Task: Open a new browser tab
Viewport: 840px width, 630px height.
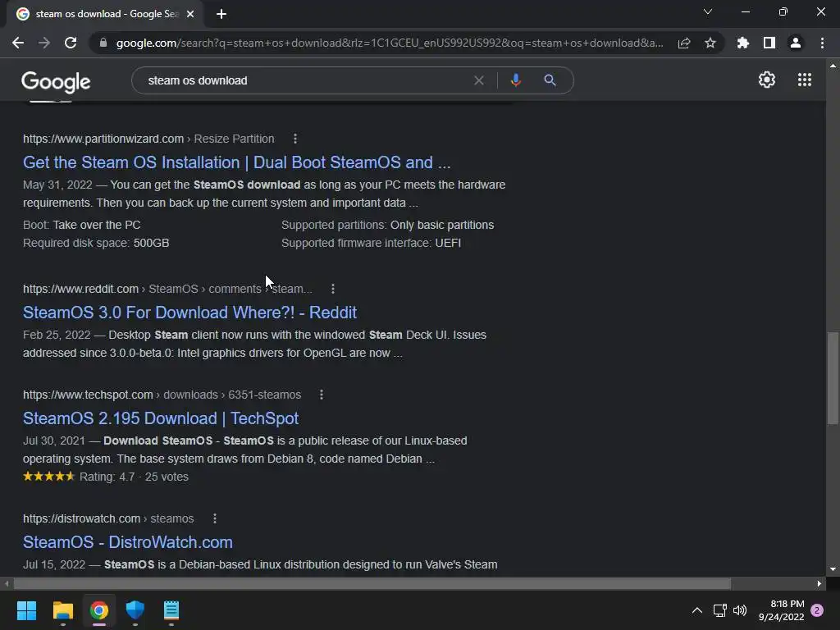Action: click(221, 15)
